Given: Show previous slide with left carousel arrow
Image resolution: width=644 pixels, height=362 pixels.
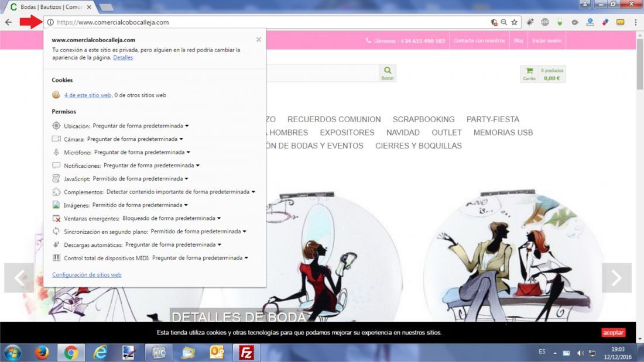Looking at the screenshot, I should (19, 278).
